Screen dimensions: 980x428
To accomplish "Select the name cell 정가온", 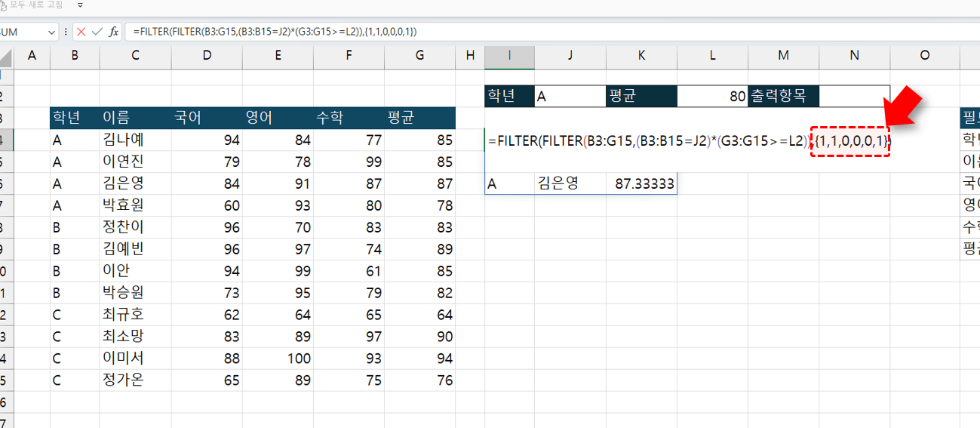I will [x=135, y=380].
